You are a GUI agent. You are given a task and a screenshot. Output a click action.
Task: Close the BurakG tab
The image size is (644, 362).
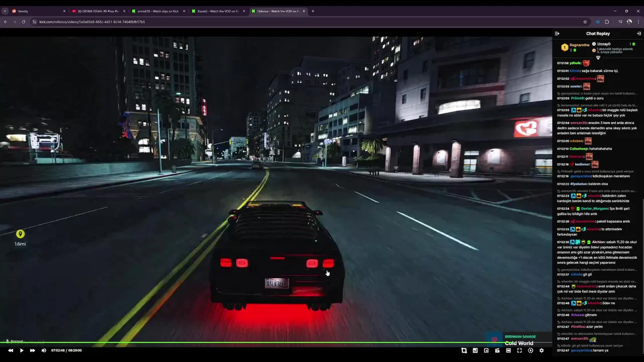click(x=244, y=11)
